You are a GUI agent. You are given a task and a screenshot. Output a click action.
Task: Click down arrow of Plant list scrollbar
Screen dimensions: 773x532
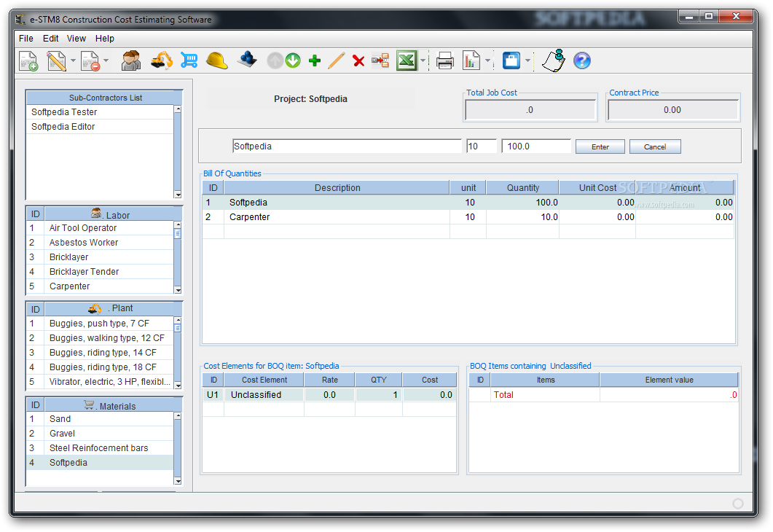[178, 386]
